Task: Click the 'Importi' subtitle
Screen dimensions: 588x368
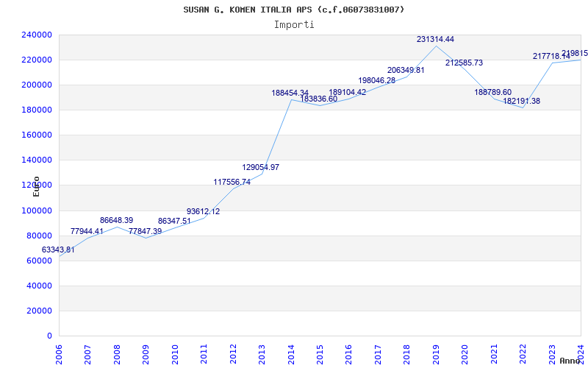Action: click(x=294, y=25)
